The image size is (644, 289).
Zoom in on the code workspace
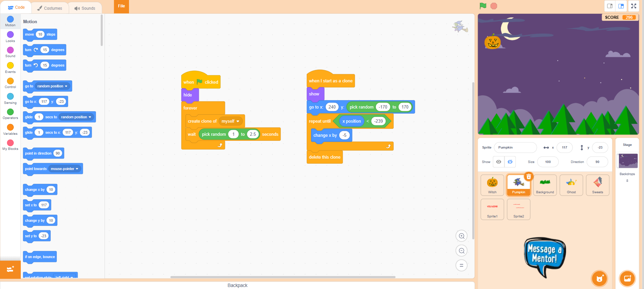(x=462, y=236)
